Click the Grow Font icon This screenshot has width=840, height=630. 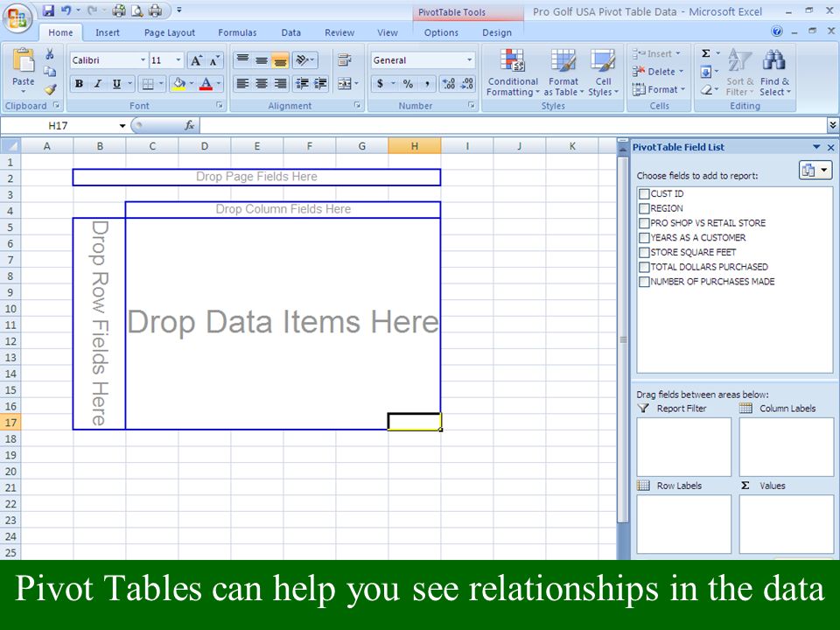[x=197, y=60]
